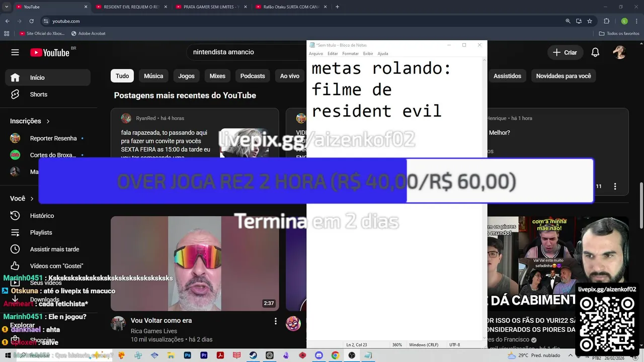This screenshot has height=362, width=644.
Task: Play the 'Vou Voltar como era' video thumbnail
Action: coord(195,263)
